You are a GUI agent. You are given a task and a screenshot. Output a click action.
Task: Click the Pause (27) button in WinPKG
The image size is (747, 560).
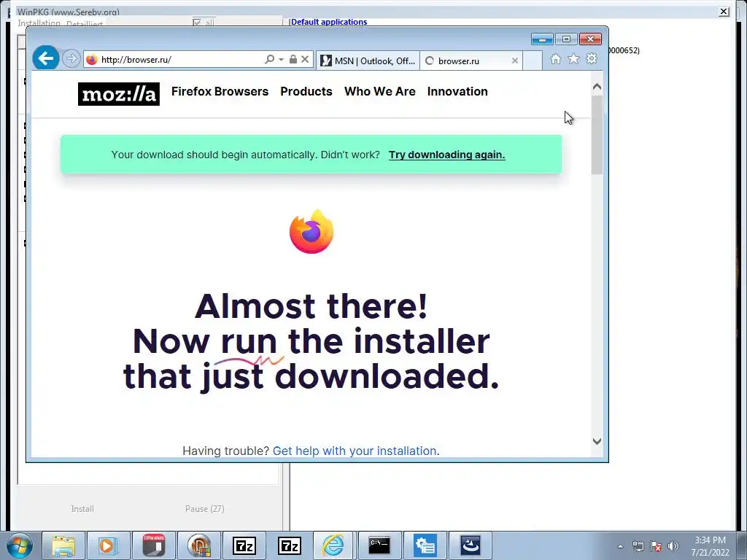point(205,509)
